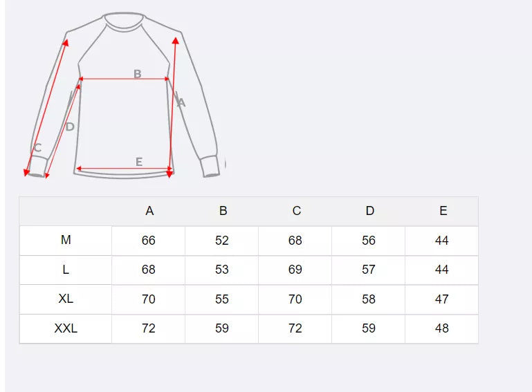
Task: Click the size XXL value 48 for E
Action: (442, 328)
